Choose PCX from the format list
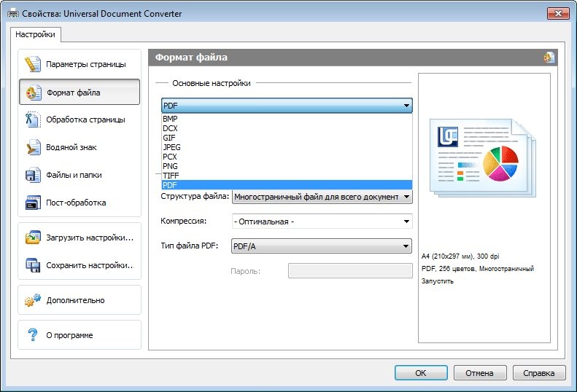The height and width of the screenshot is (392, 577). [287, 157]
